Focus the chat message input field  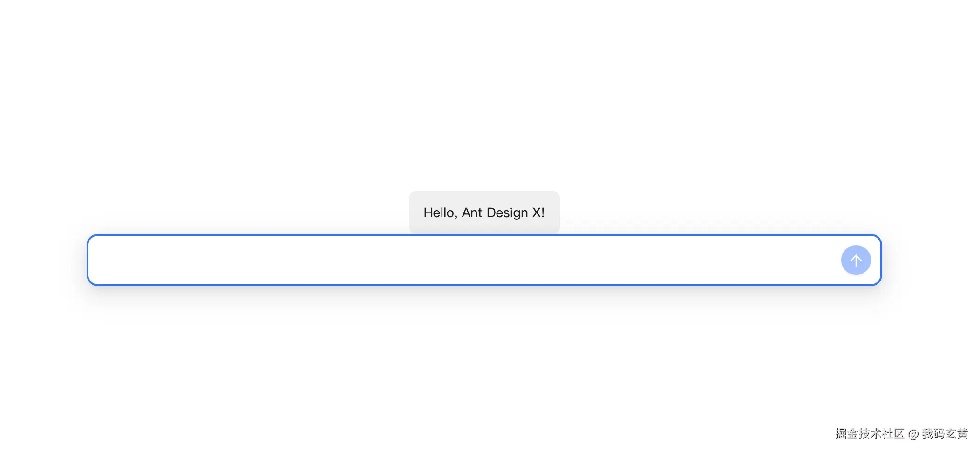pyautogui.click(x=466, y=260)
